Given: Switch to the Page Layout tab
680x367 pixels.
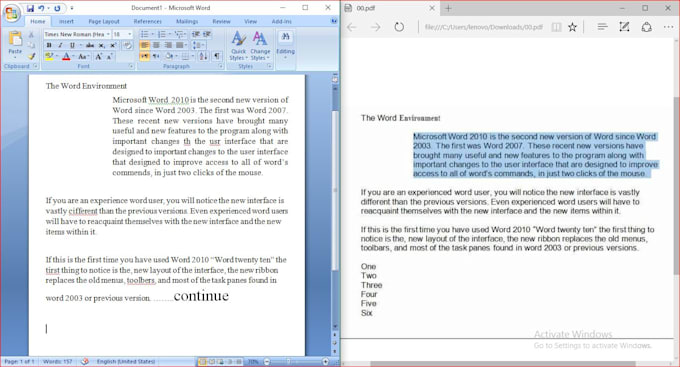Looking at the screenshot, I should click(104, 21).
